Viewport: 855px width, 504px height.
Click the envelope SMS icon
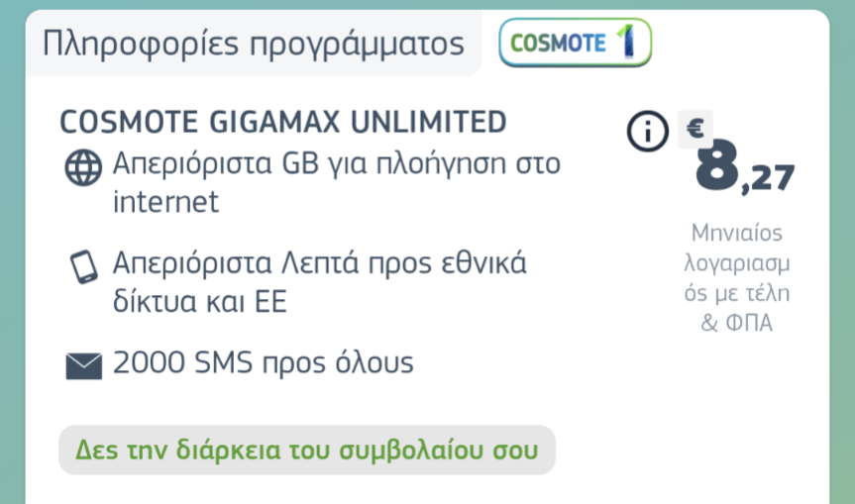(x=84, y=365)
